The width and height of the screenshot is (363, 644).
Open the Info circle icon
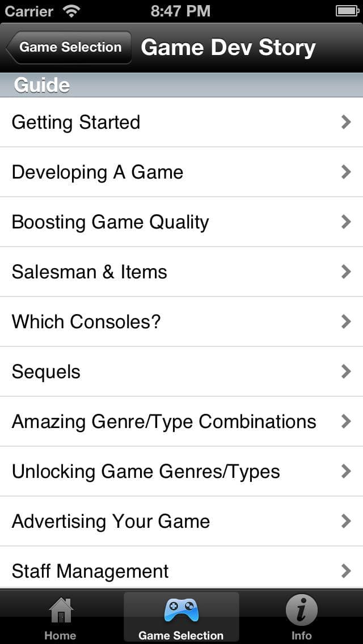[x=302, y=611]
